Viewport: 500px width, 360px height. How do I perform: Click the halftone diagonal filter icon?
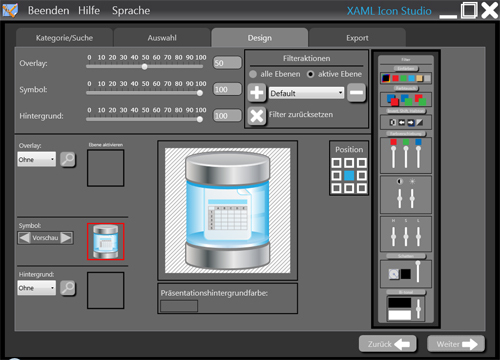[x=420, y=123]
